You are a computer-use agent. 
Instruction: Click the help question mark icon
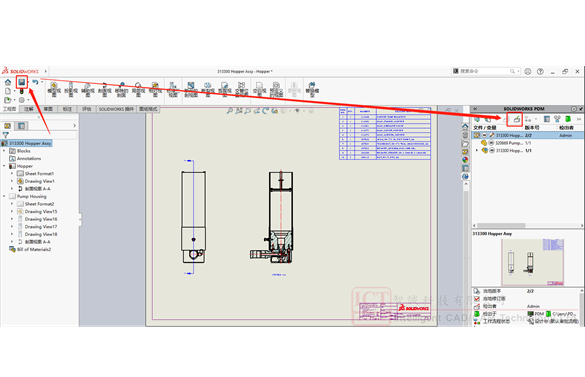pos(540,71)
